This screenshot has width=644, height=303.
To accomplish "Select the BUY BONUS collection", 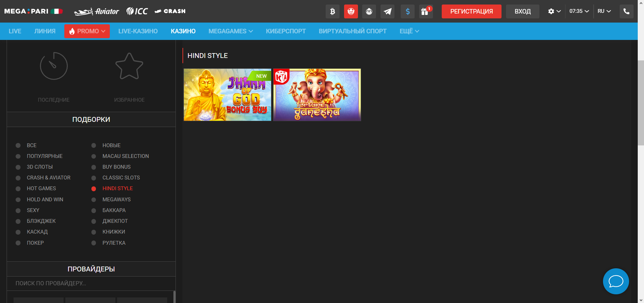I will tap(116, 167).
